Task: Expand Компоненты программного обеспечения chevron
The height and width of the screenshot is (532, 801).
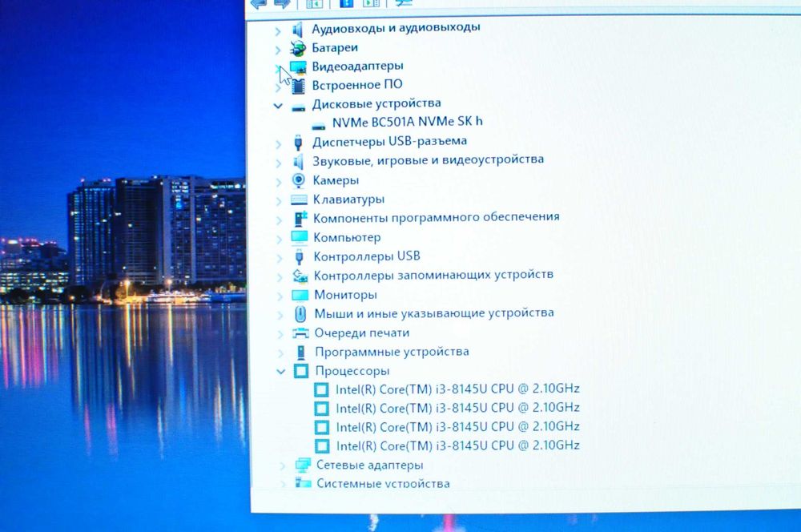Action: point(279,220)
